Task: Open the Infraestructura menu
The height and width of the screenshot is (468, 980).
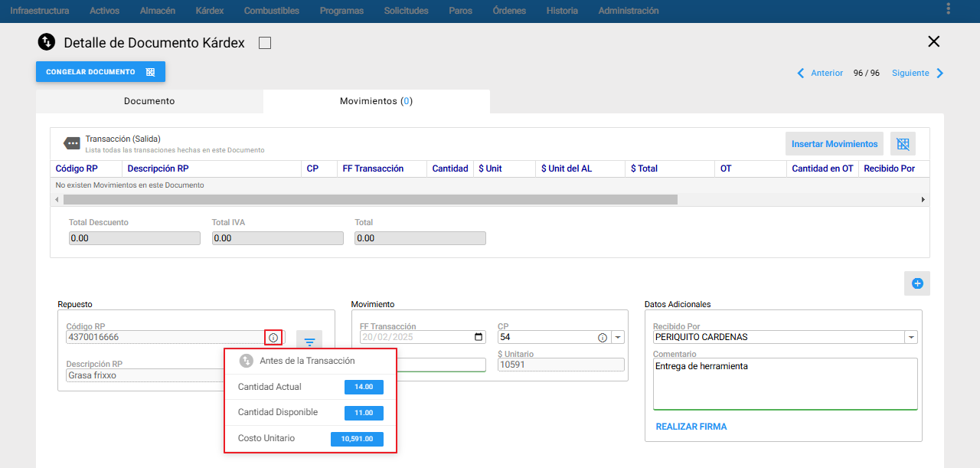Action: (x=40, y=11)
